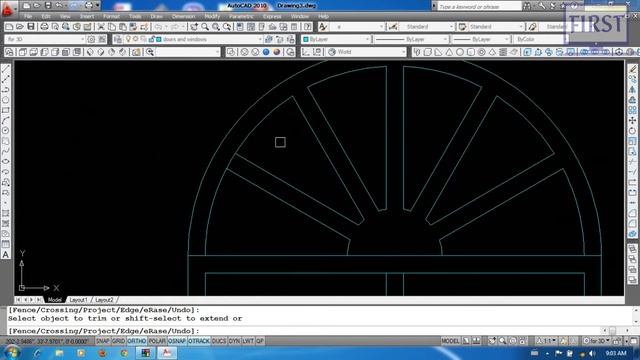Image resolution: width=640 pixels, height=360 pixels.
Task: Select the Arc tool in Draw toolbar
Action: pos(6,121)
